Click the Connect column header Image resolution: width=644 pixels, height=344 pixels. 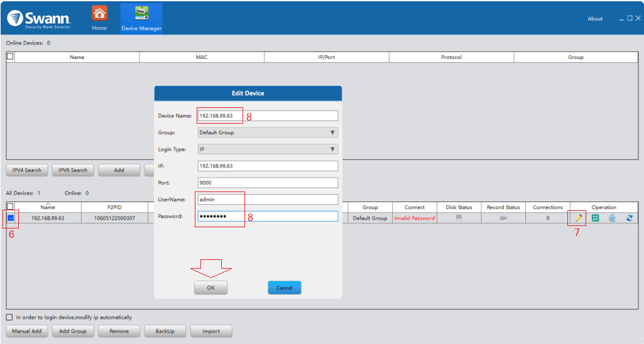(x=415, y=207)
